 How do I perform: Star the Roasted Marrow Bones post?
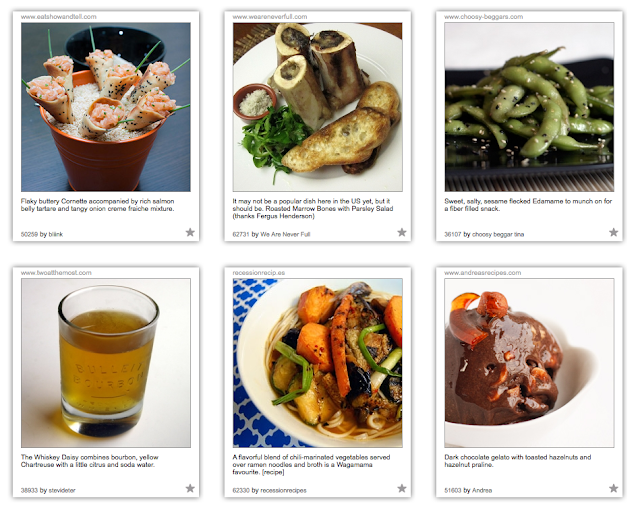402,233
